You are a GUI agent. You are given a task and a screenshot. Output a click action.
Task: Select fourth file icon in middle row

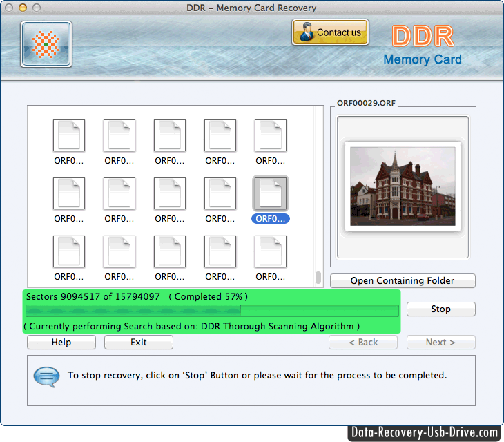(220, 193)
